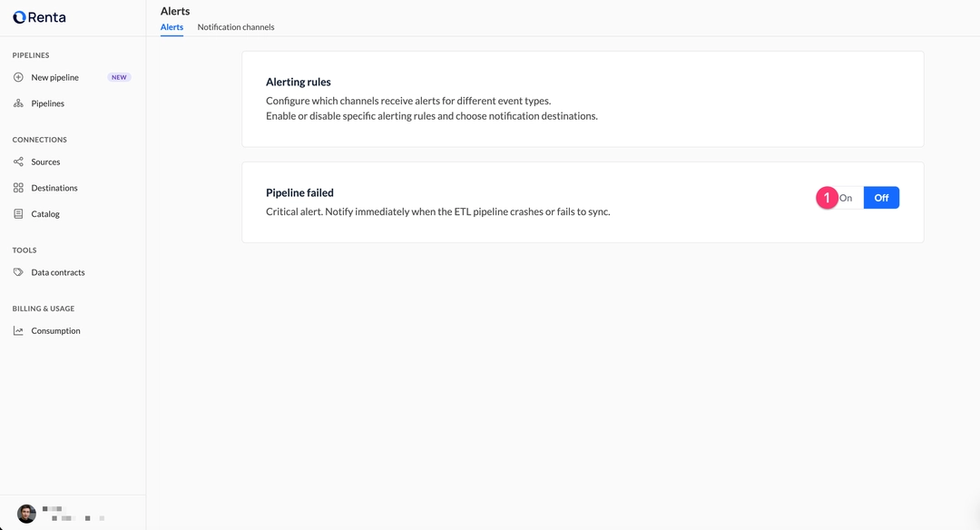Open Consumption via the chart icon

(18, 330)
